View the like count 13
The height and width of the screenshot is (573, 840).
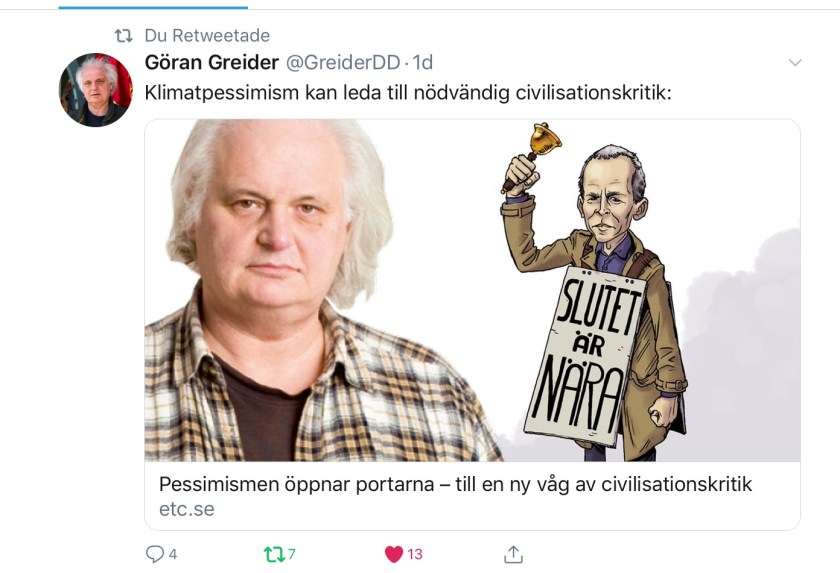click(415, 554)
